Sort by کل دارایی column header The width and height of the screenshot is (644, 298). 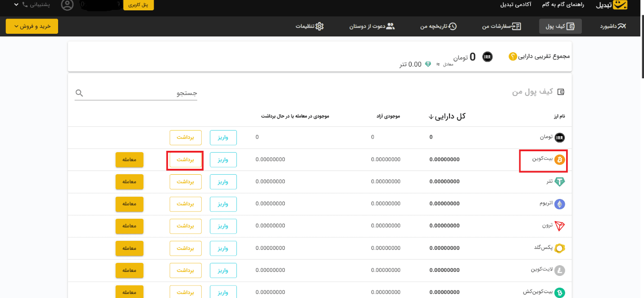tap(447, 116)
